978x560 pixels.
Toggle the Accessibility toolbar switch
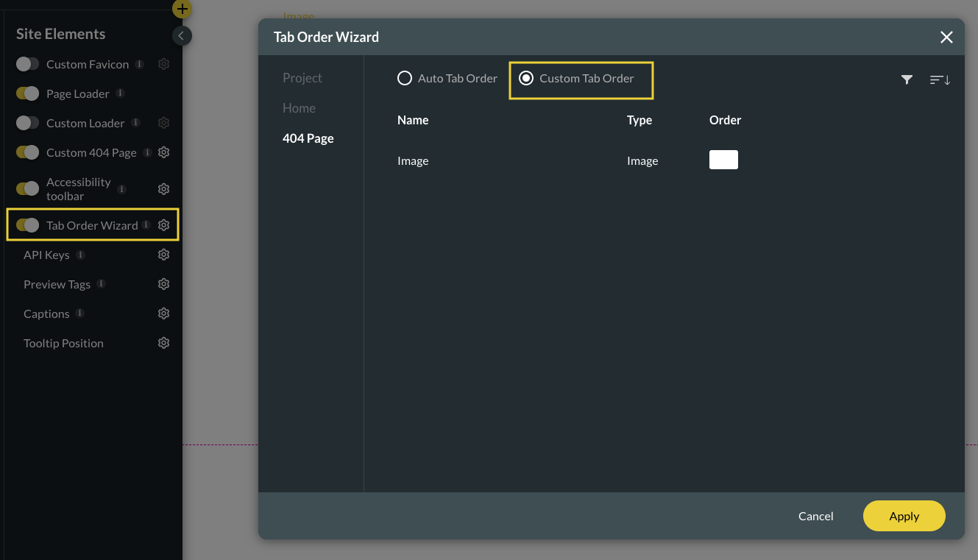point(27,189)
